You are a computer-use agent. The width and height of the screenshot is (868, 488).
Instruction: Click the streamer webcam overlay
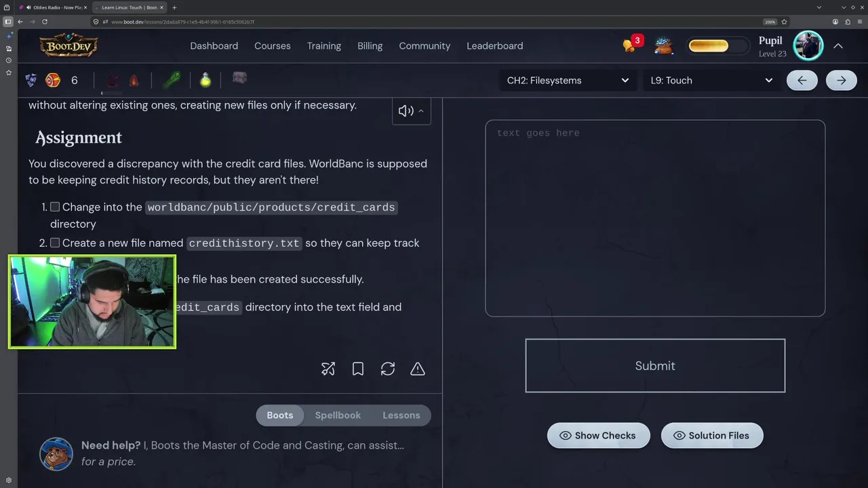click(x=92, y=302)
